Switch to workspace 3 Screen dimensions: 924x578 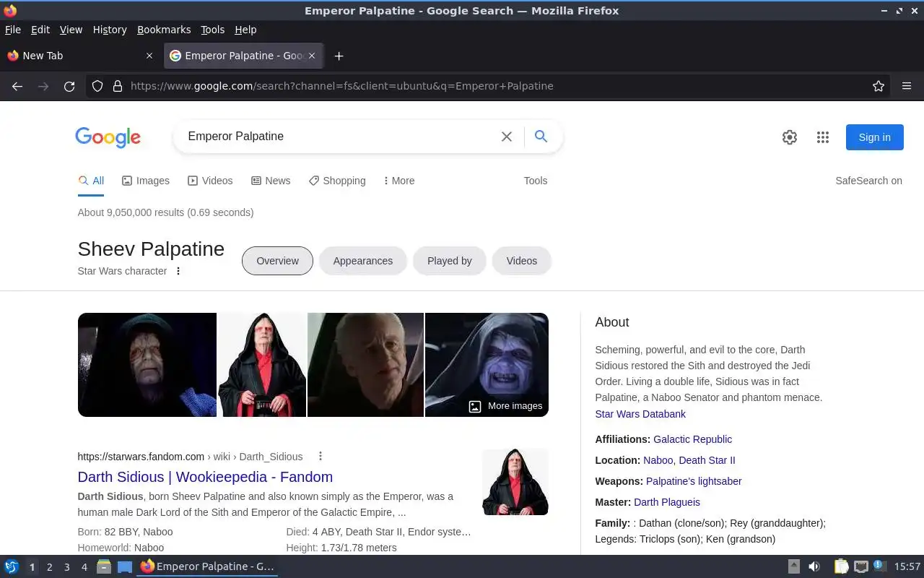[x=67, y=567]
